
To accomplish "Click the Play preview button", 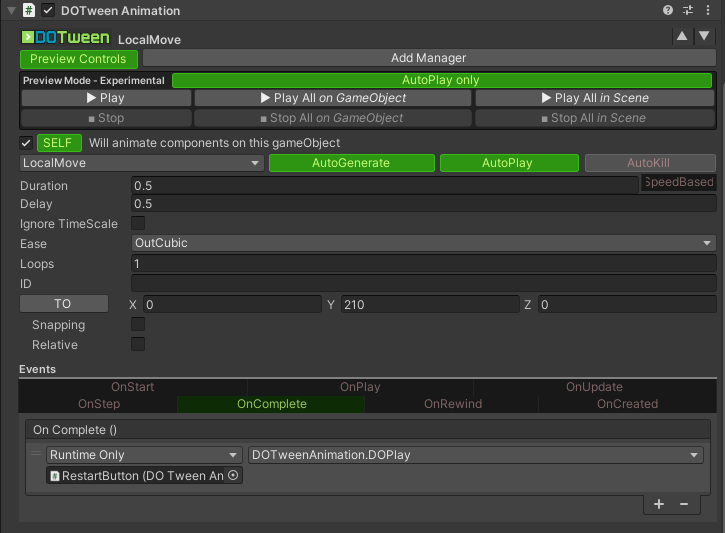I will (106, 98).
